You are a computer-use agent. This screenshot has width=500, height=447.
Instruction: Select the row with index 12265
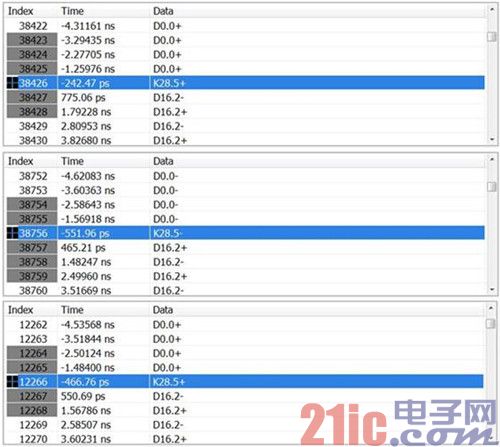pyautogui.click(x=245, y=367)
